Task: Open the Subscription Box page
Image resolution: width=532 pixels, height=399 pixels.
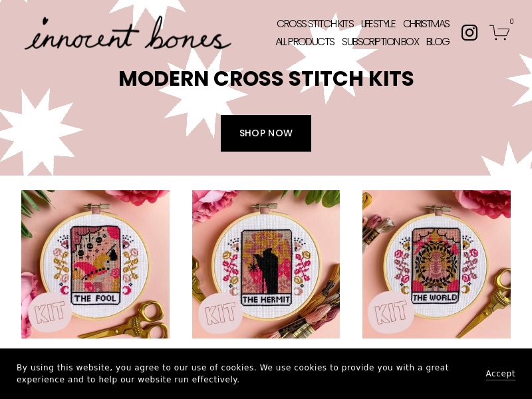Action: coord(380,42)
